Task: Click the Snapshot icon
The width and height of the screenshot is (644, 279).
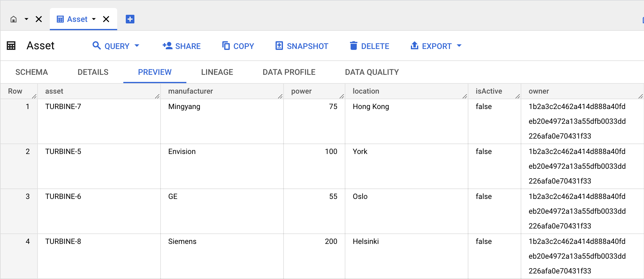Action: (279, 46)
